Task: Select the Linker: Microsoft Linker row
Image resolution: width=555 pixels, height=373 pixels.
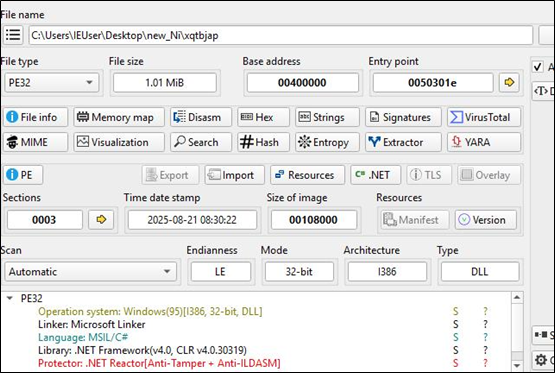Action: pyautogui.click(x=92, y=325)
